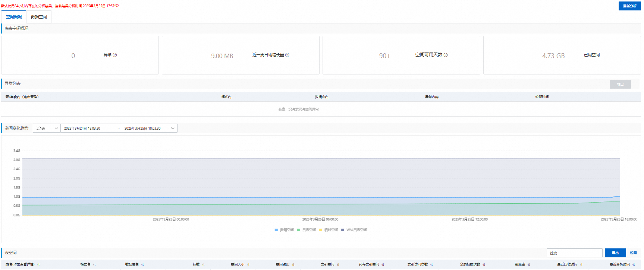This screenshot has height=270, width=644.
Task: Click the 90+ available days value
Action: (x=384, y=56)
